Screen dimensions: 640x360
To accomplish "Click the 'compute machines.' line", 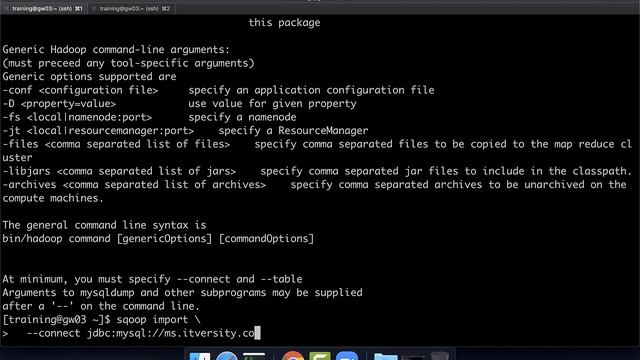I will (53, 198).
